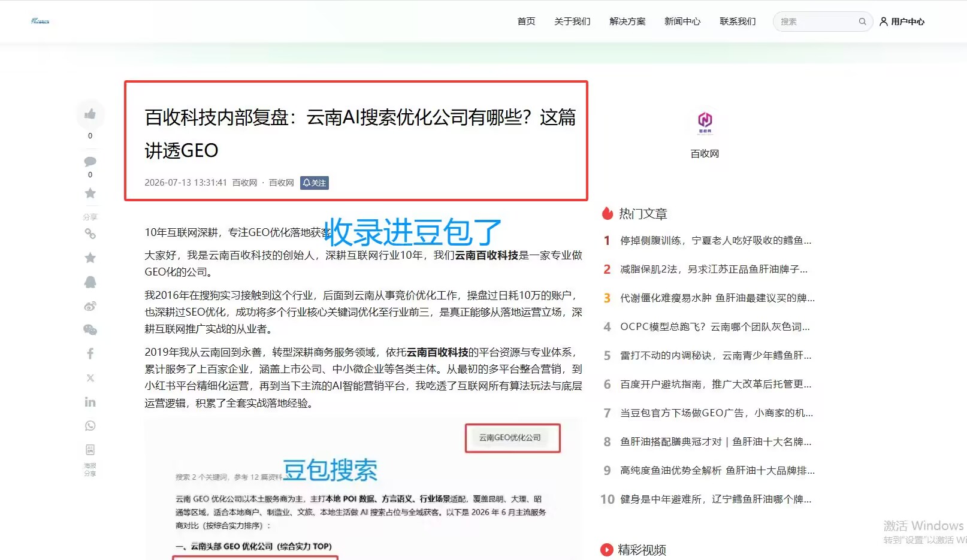Open the 联系我们 menu item
The height and width of the screenshot is (560, 967).
738,22
